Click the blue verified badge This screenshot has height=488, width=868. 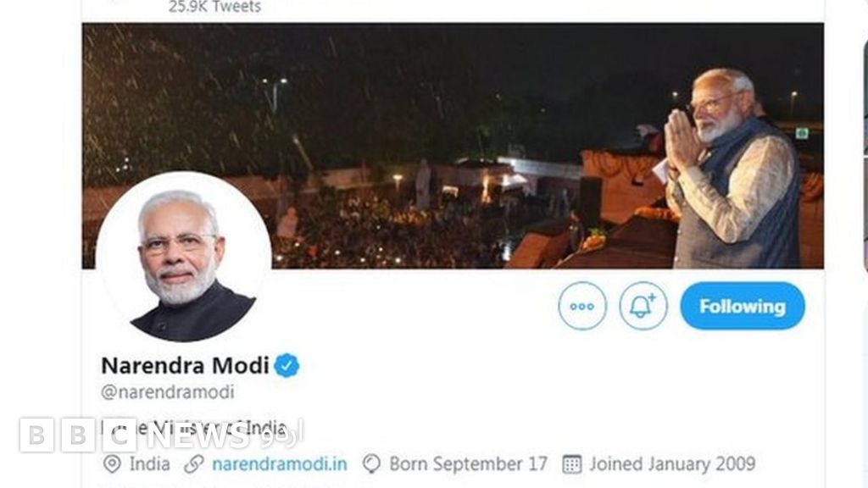(x=287, y=366)
